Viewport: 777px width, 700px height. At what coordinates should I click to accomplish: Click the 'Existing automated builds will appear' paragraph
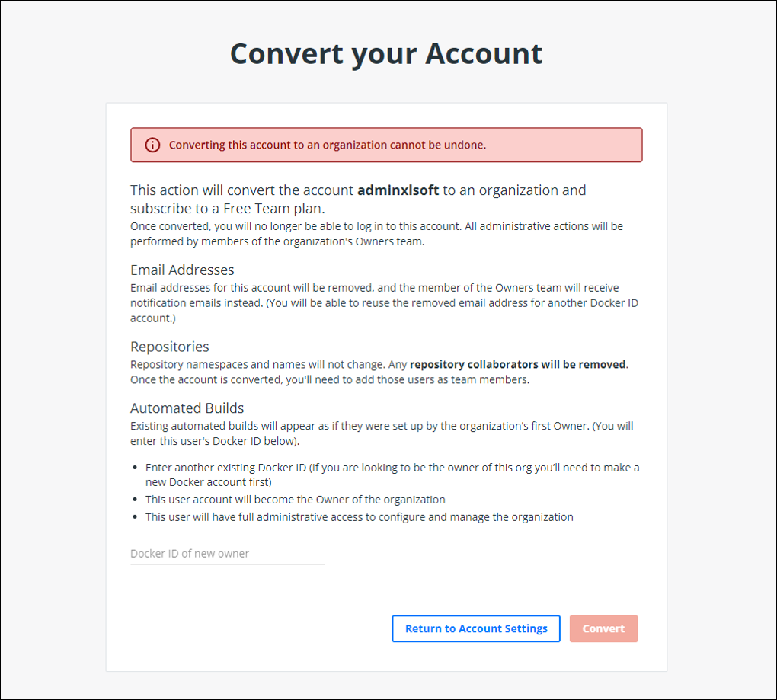(382, 433)
